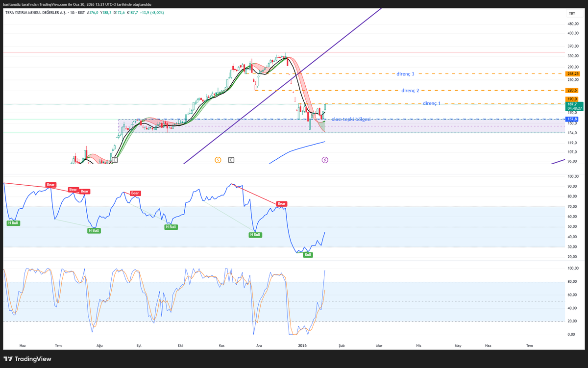Click the May month on the time axis

pos(458,345)
